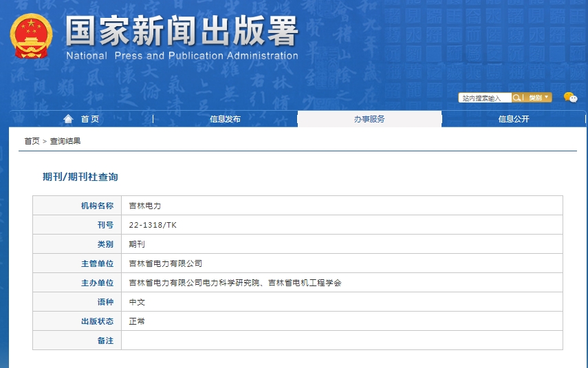This screenshot has width=588, height=368.
Task: Click the publication number 22-1318/TK
Action: tap(153, 225)
